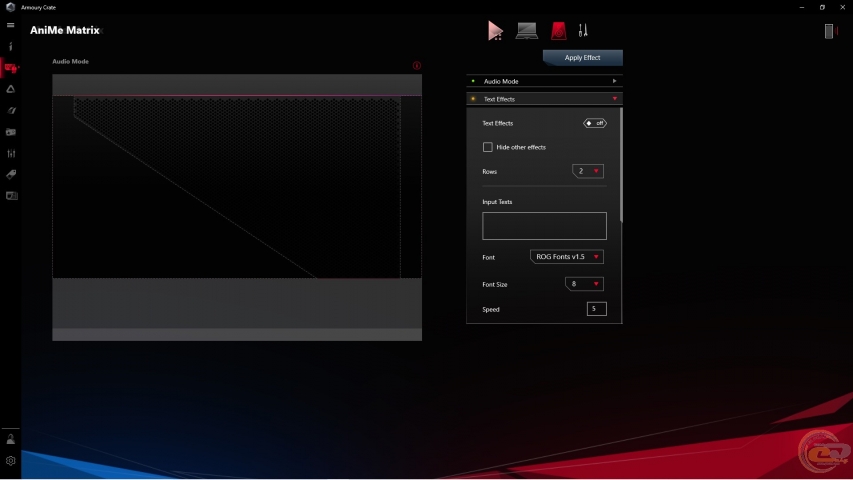Screen dimensions: 853x480
Task: Click the Speed value field
Action: coord(597,309)
